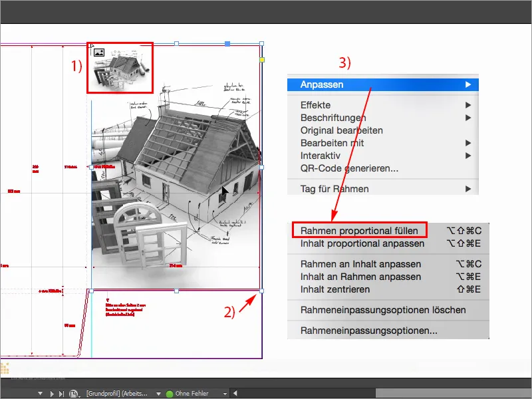Click the bottom-center frame handle

(x=176, y=291)
